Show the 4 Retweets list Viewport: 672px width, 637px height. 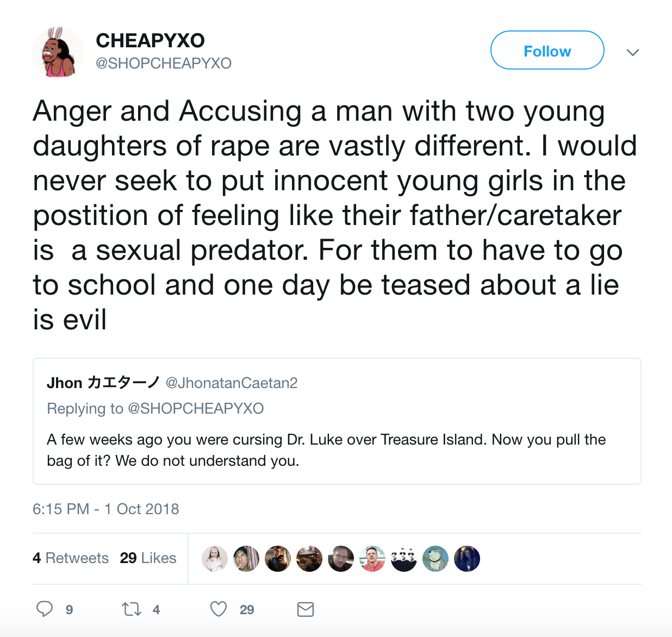(71, 558)
